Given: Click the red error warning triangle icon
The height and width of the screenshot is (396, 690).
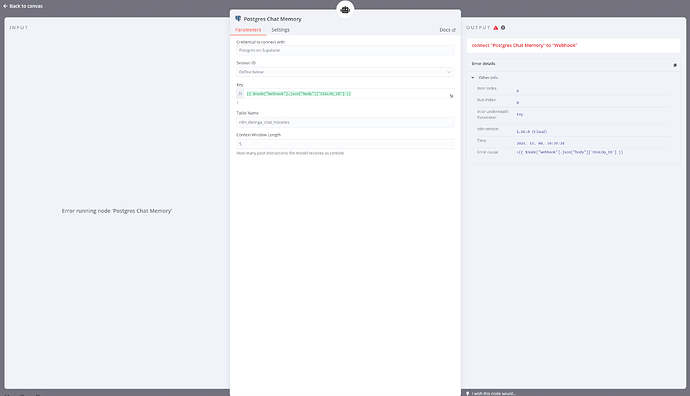Looking at the screenshot, I should (x=496, y=28).
